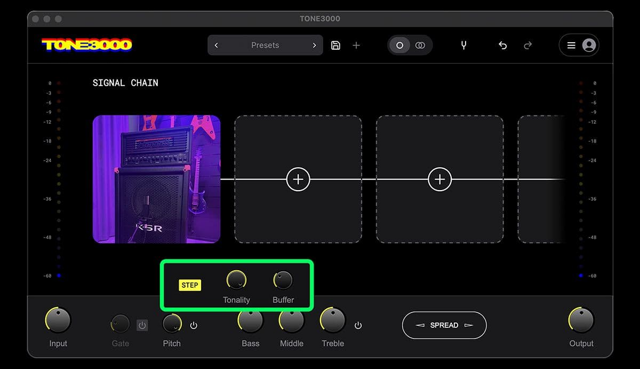Open the KSR amp thumbnail
The height and width of the screenshot is (369, 640).
(156, 179)
